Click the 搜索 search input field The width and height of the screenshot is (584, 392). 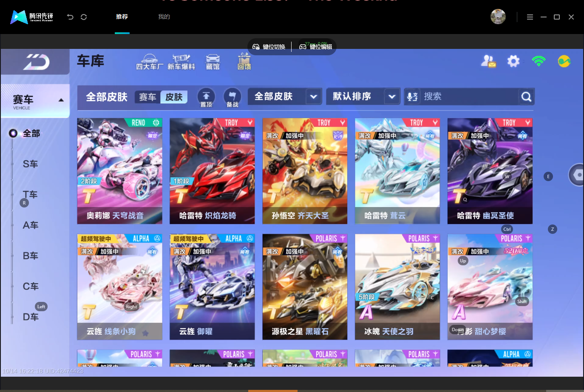coord(469,97)
